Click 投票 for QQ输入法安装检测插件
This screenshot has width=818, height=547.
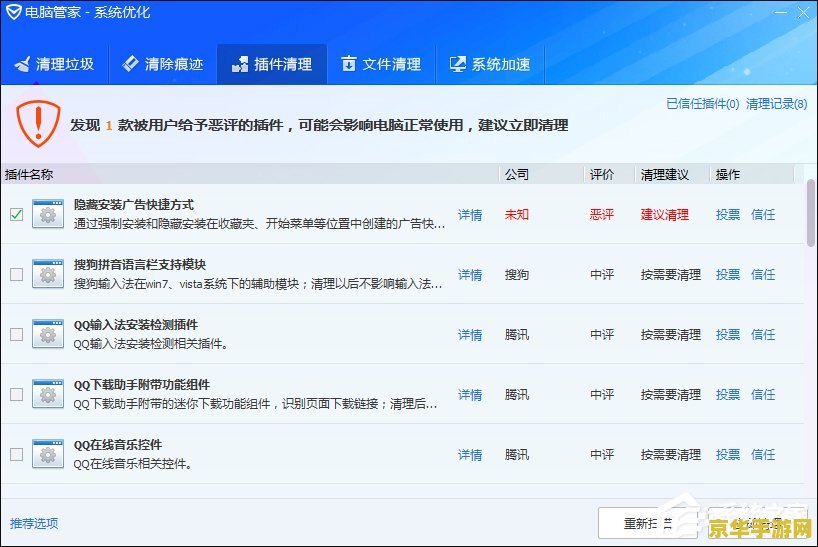pyautogui.click(x=728, y=334)
